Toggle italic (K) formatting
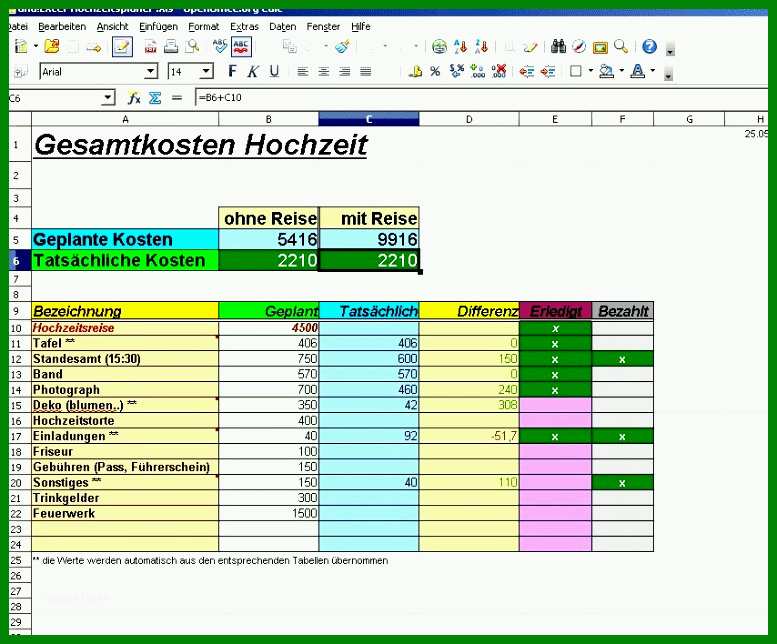777x644 pixels. pos(253,72)
